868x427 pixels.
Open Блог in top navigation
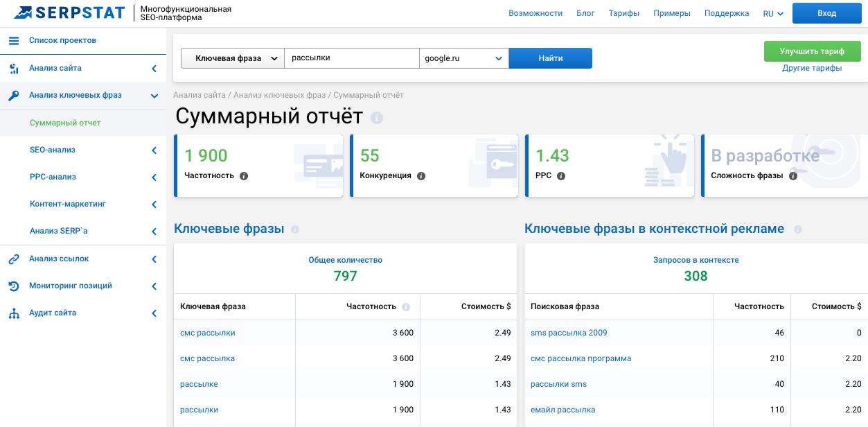click(x=585, y=13)
